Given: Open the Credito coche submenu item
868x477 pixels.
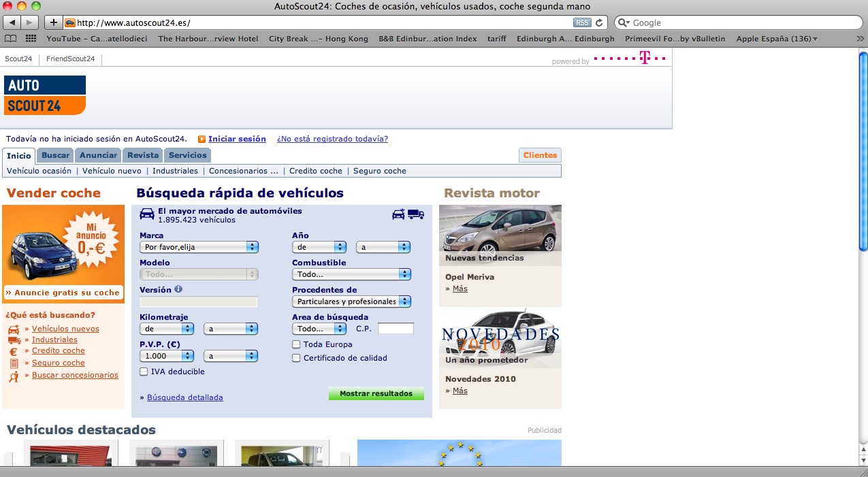Looking at the screenshot, I should click(316, 171).
